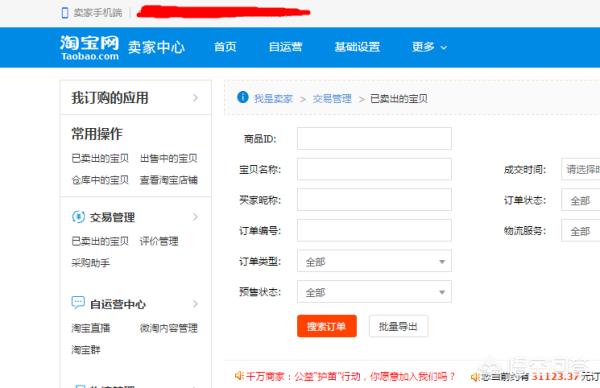Open 查看淘宝店铺 link
The height and width of the screenshot is (388, 600).
coord(168,180)
